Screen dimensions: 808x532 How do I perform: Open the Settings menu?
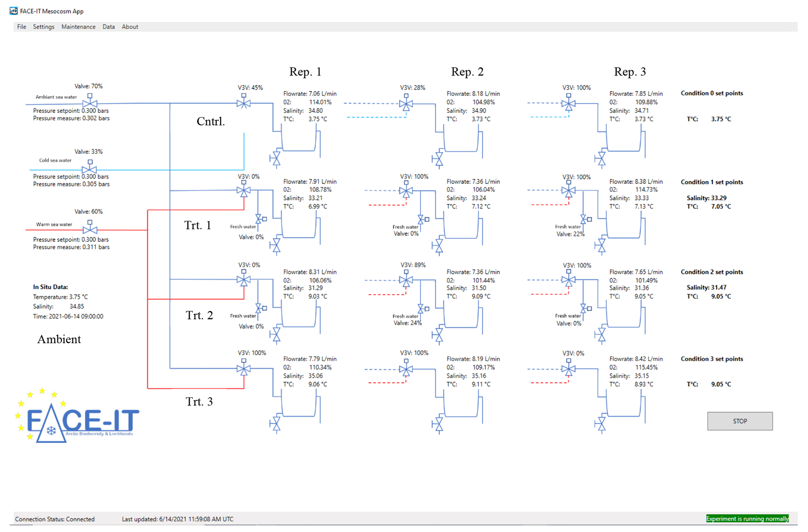point(43,27)
